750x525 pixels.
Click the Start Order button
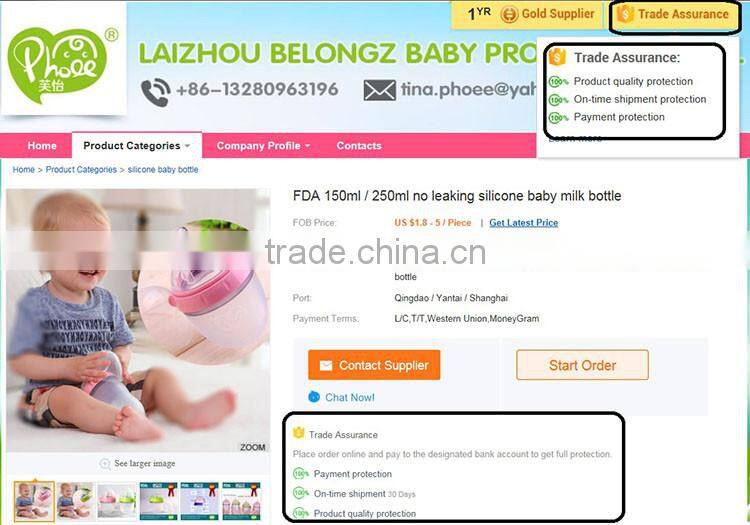(582, 365)
